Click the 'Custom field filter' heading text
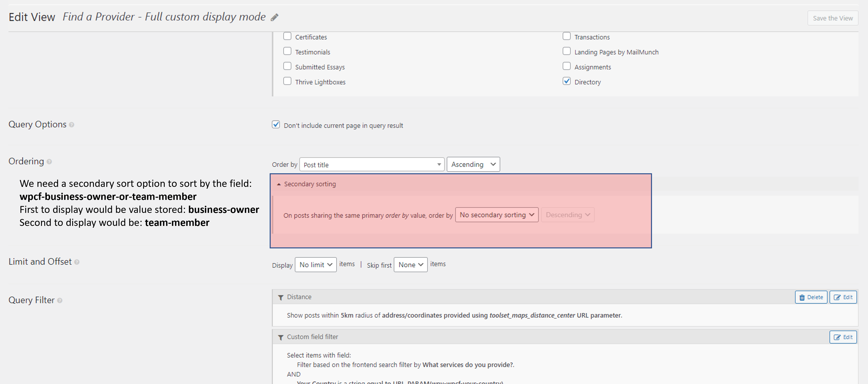Image resolution: width=868 pixels, height=384 pixels. [312, 337]
